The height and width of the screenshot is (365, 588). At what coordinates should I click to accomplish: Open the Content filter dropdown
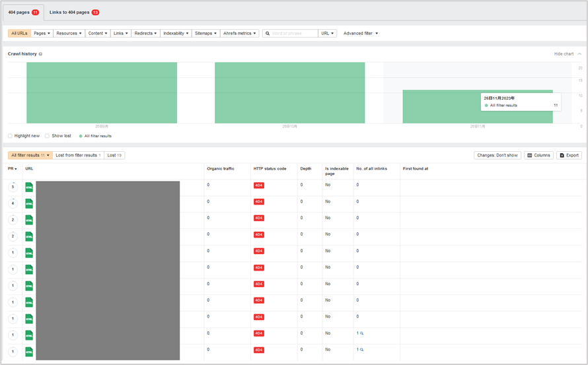point(98,34)
